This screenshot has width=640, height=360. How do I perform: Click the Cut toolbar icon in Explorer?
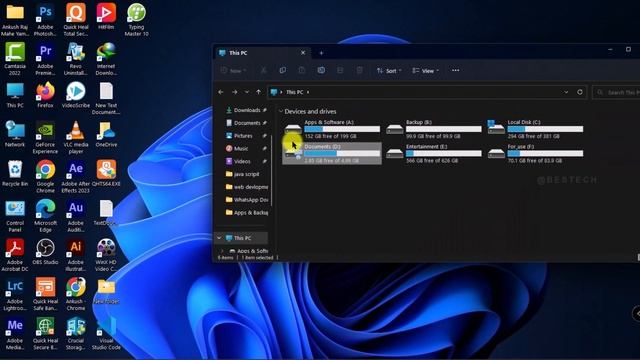point(264,70)
